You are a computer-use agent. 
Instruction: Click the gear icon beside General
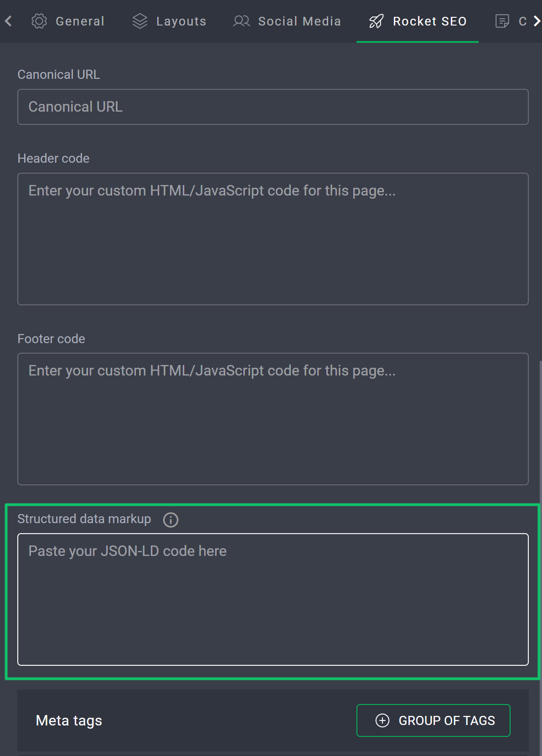39,21
